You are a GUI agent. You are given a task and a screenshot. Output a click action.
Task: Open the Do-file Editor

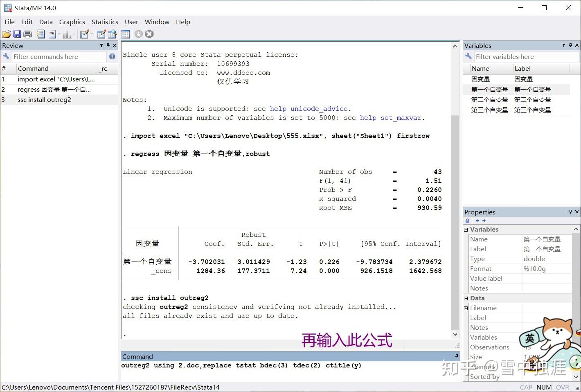point(84,34)
